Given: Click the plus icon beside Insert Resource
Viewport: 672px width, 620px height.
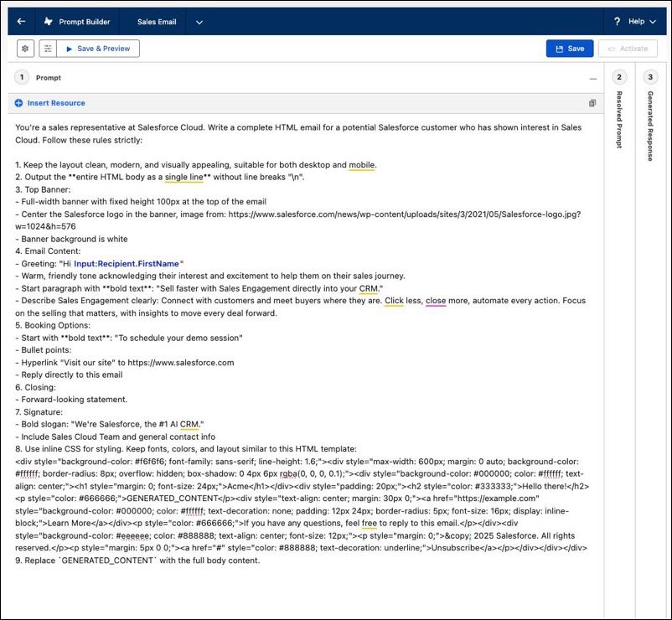Looking at the screenshot, I should point(19,103).
